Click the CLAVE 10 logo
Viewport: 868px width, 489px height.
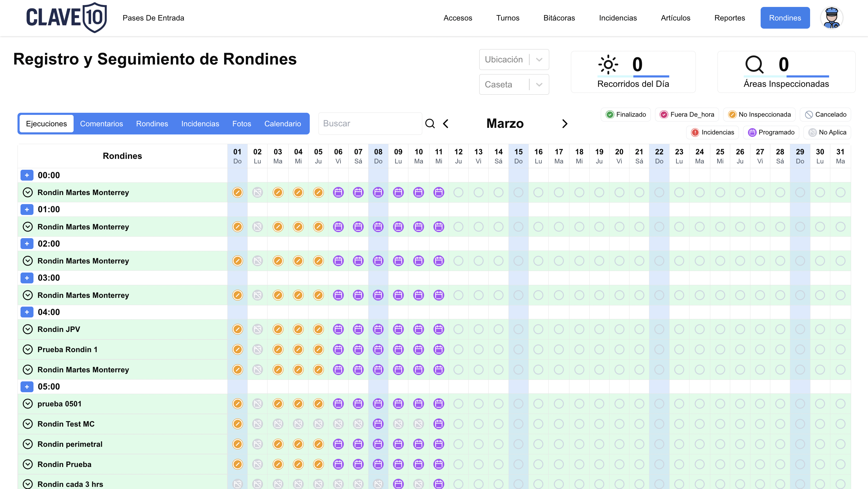coord(66,18)
